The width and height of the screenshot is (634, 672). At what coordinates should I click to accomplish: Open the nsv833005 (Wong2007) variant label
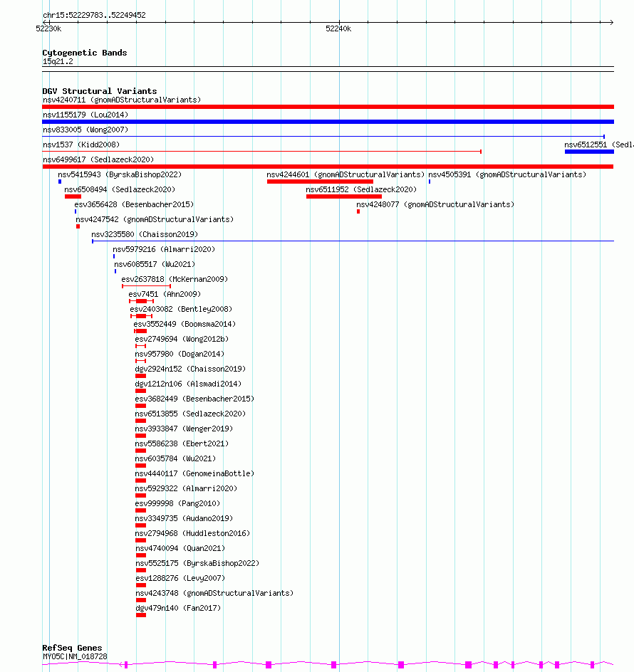tap(85, 130)
